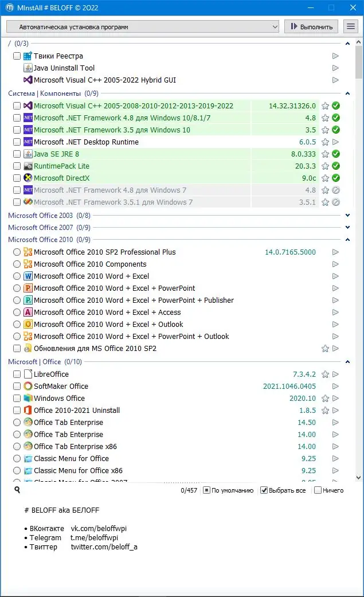
Task: Click RuntimePack Lite version 20.3.3
Action: point(306,166)
